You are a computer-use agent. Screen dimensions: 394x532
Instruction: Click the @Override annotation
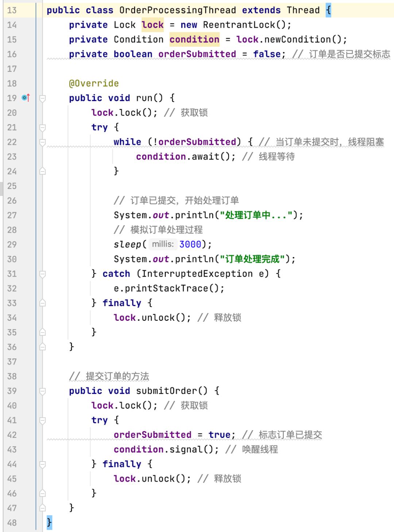tap(94, 84)
